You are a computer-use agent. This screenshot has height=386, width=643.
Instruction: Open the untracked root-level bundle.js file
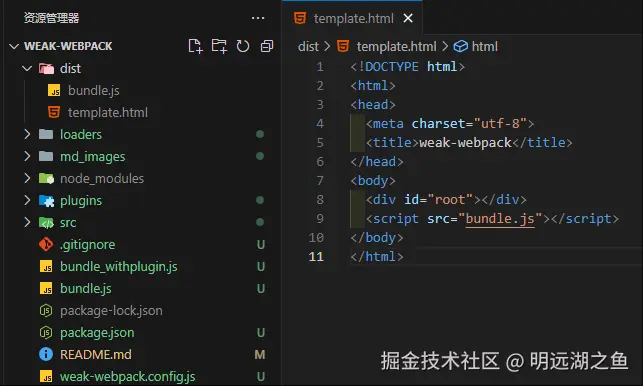click(x=86, y=289)
